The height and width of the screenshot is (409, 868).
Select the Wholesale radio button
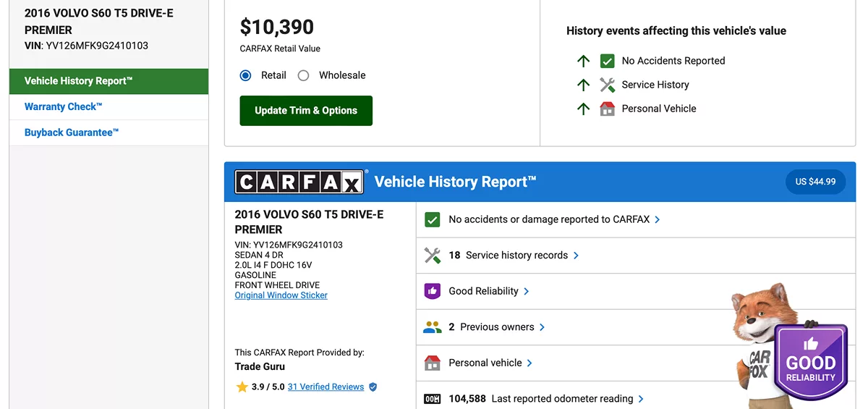tap(304, 75)
